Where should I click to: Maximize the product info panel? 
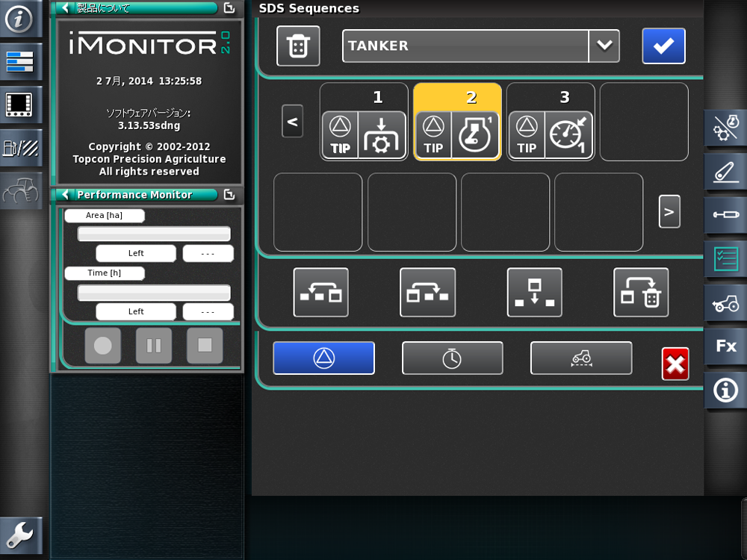tap(229, 7)
